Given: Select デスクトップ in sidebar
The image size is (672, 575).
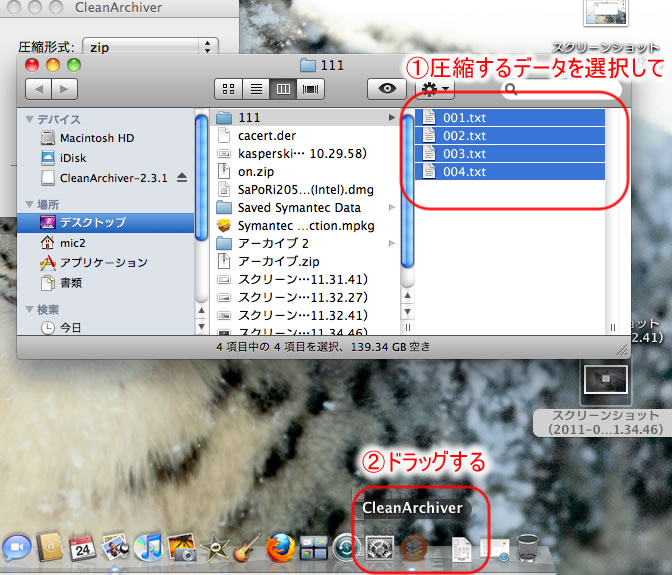Looking at the screenshot, I should point(105,222).
